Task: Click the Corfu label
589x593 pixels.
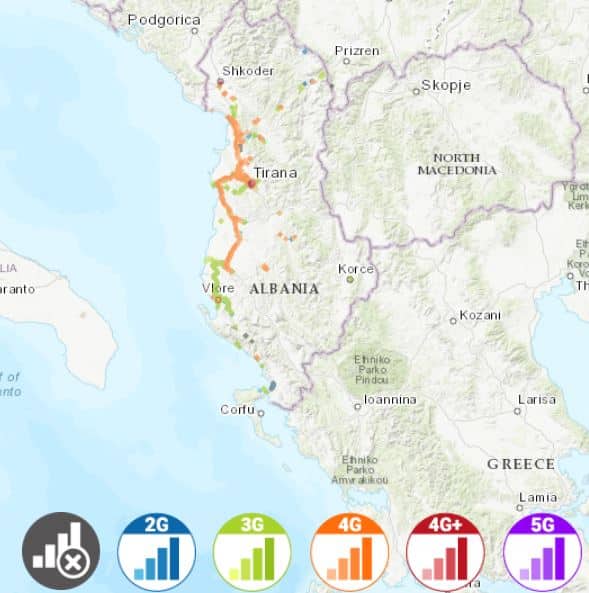Action: point(238,410)
